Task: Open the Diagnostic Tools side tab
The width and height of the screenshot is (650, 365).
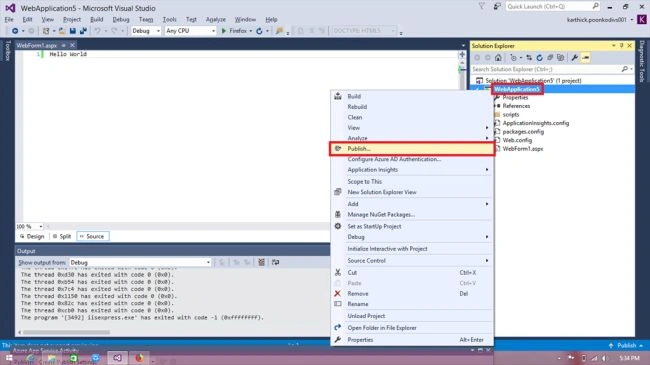Action: tap(642, 61)
